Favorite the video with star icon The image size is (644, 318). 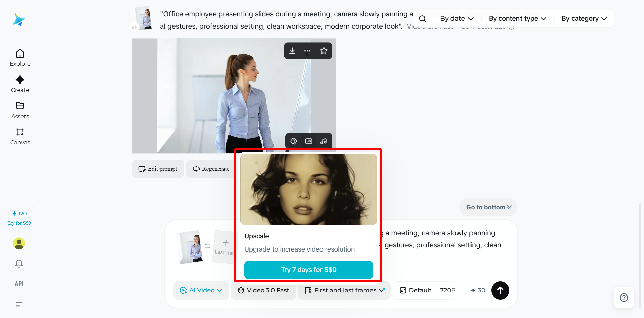pyautogui.click(x=324, y=51)
